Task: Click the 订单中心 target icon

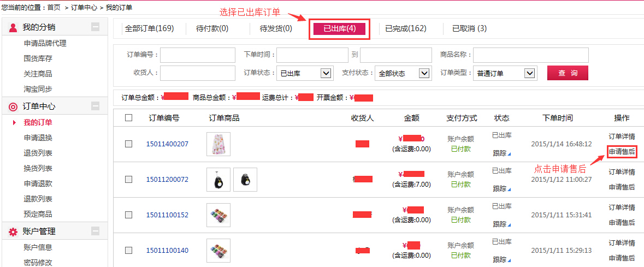Action: [13, 106]
